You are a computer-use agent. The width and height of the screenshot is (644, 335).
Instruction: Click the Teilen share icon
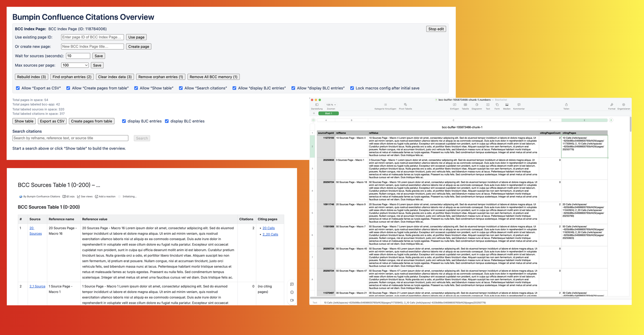[x=566, y=105]
